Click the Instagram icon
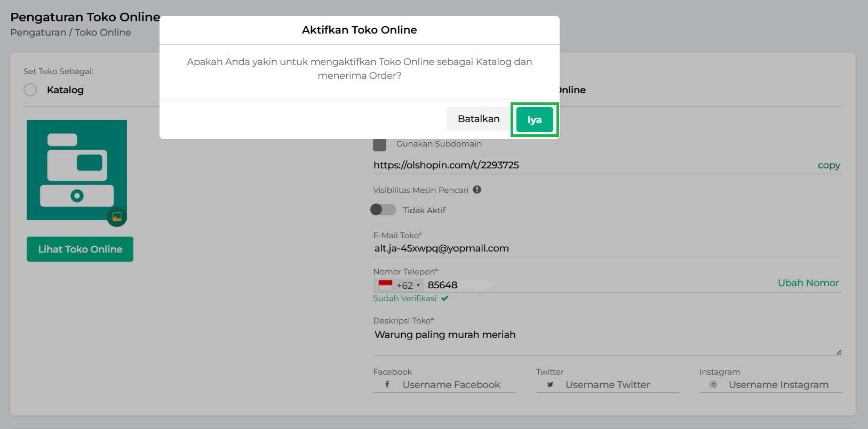 [713, 384]
